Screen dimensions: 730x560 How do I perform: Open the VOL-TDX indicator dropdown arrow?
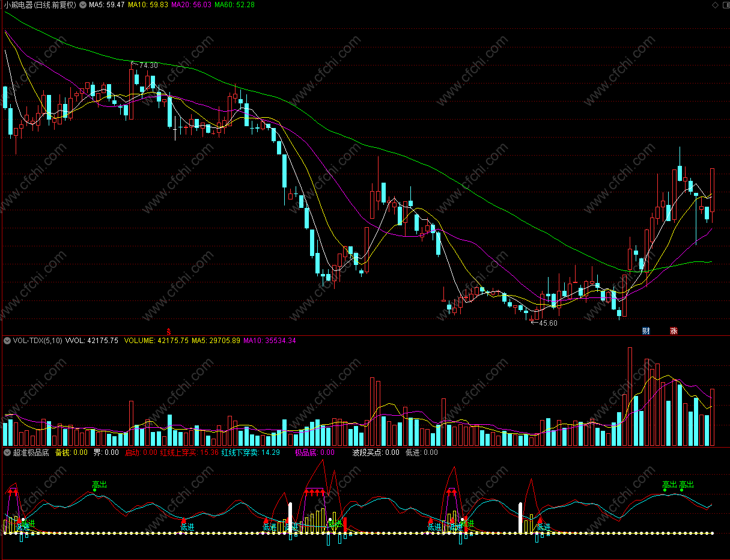(x=7, y=341)
